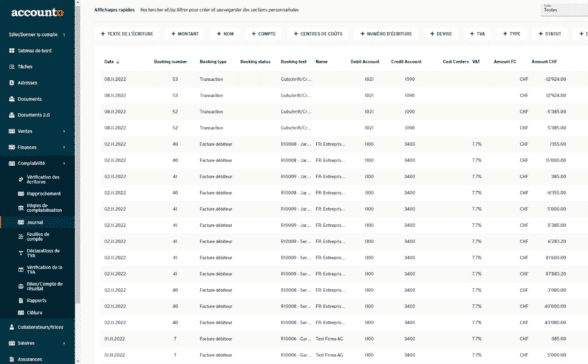Open Déclarations de TVA icon
The height and width of the screenshot is (364, 588).
tap(21, 253)
